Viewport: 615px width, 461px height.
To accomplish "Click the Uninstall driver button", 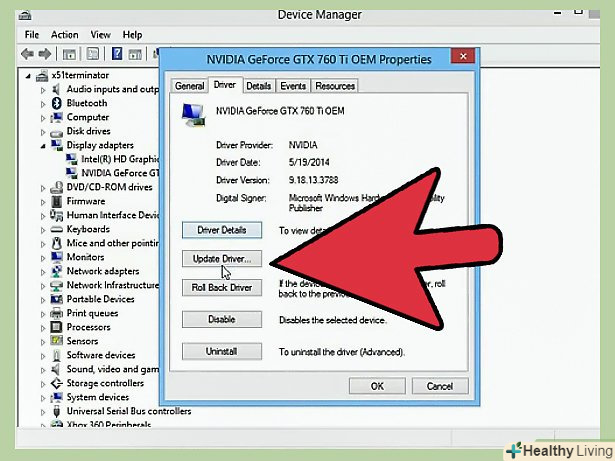I will pyautogui.click(x=222, y=352).
